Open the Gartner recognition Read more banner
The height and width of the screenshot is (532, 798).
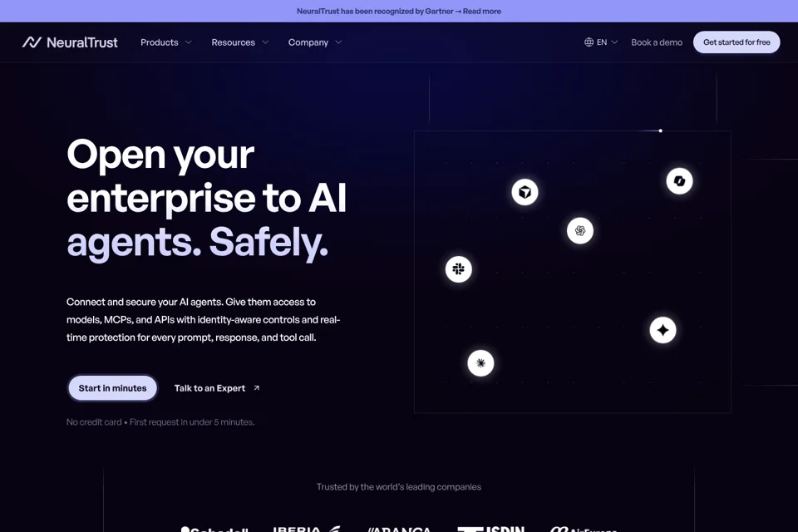399,11
